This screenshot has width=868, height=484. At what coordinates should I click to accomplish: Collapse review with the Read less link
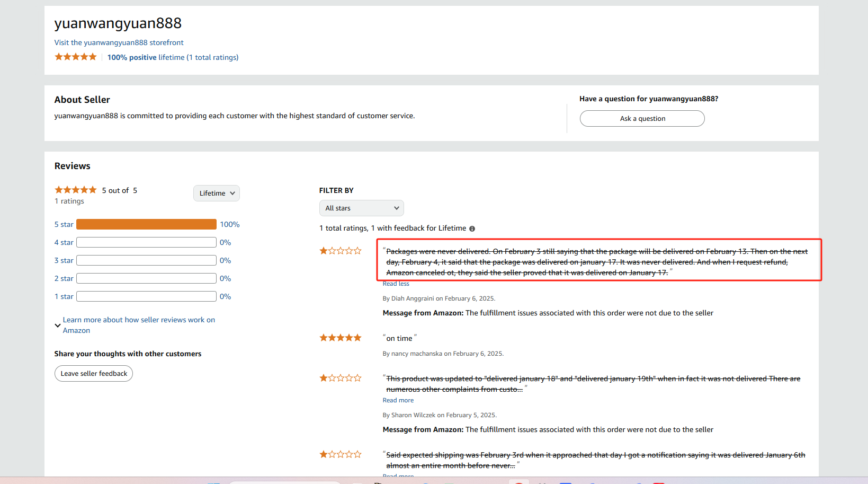pyautogui.click(x=396, y=284)
